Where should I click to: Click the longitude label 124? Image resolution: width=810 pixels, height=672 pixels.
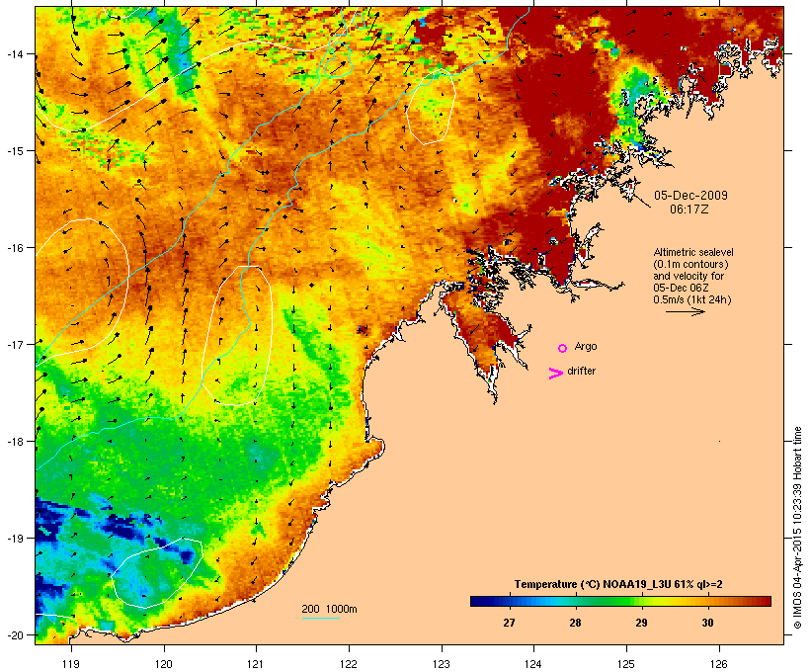tap(533, 664)
